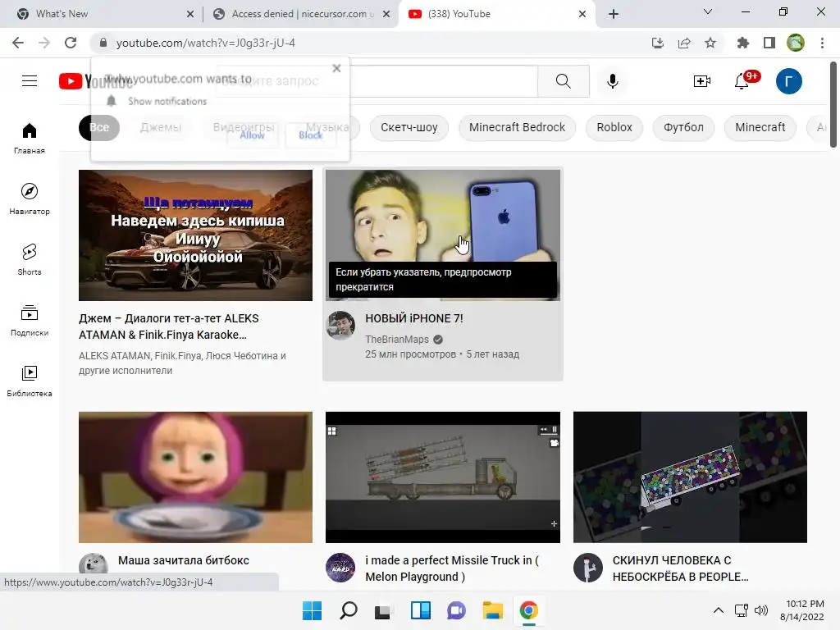Screen dimensions: 840x630
Task: Click the '25 млн просмотров' text
Action: [x=410, y=354]
